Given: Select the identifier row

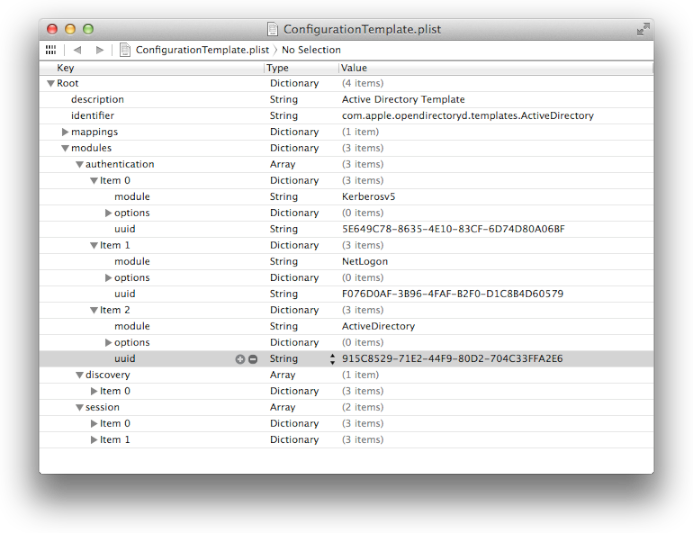Looking at the screenshot, I should click(x=92, y=116).
